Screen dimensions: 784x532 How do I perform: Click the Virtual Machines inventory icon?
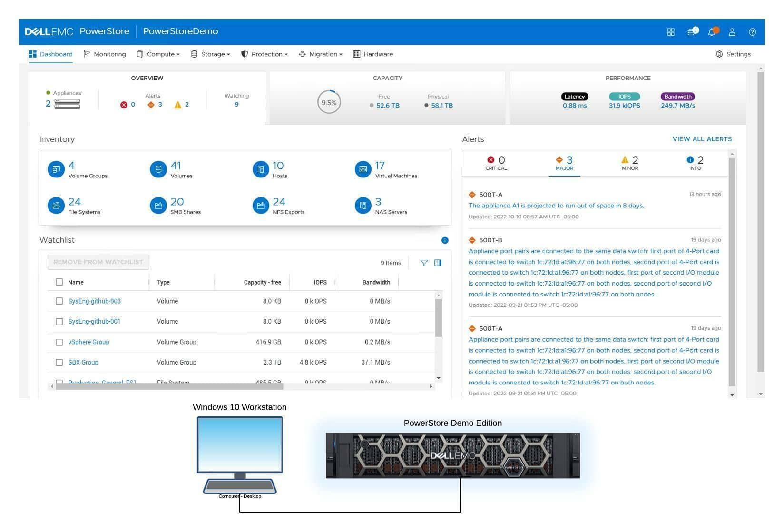[363, 169]
